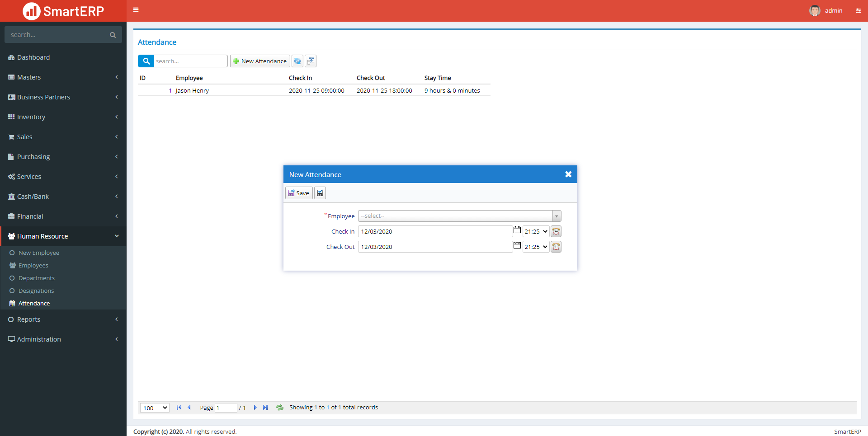Viewport: 868px width, 436px height.
Task: Refresh the attendance list
Action: [x=297, y=61]
